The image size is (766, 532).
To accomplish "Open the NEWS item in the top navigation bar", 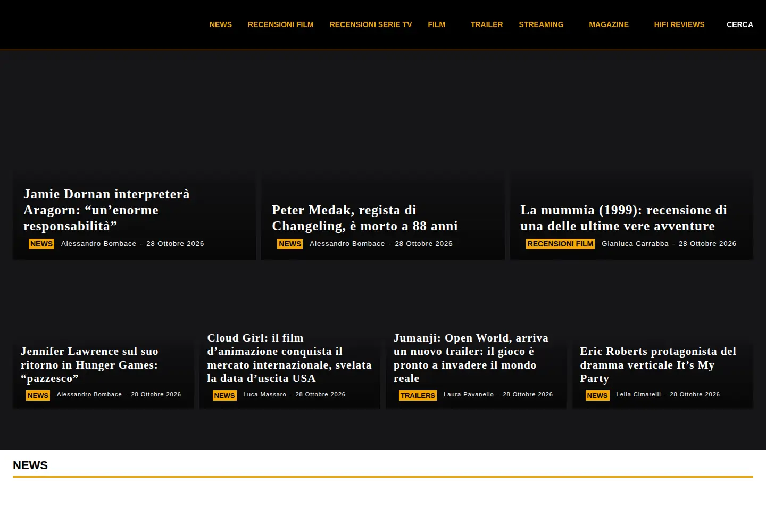I will click(x=221, y=24).
